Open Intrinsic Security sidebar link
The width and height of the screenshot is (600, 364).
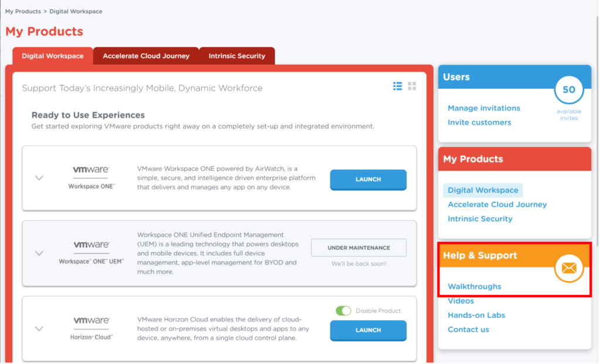tap(480, 219)
